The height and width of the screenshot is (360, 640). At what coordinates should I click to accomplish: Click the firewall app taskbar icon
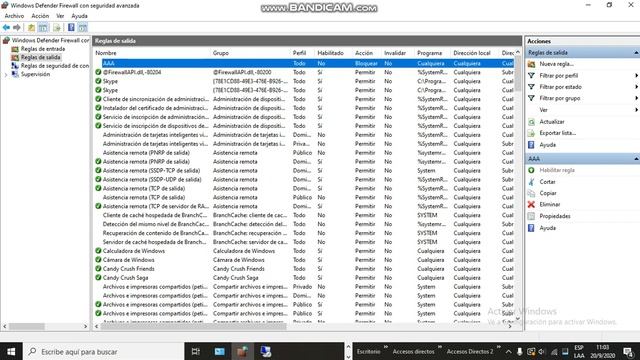click(242, 351)
